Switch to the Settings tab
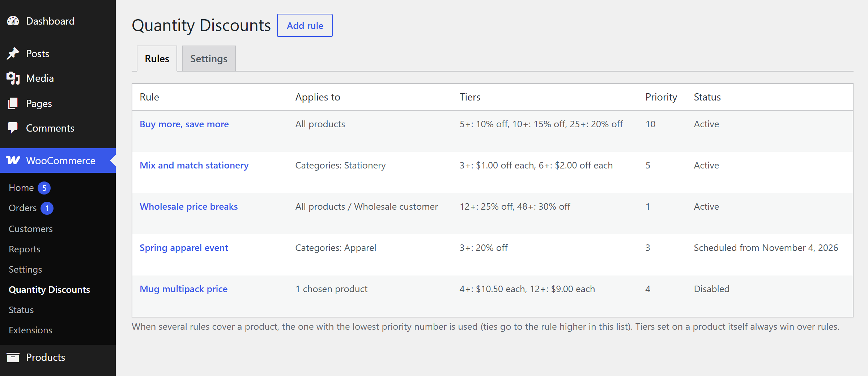This screenshot has height=376, width=868. pos(209,59)
